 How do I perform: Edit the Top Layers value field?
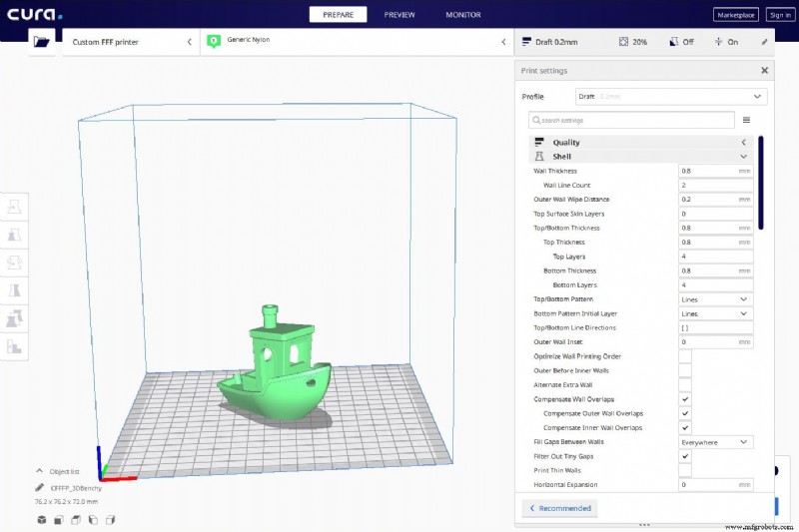715,257
